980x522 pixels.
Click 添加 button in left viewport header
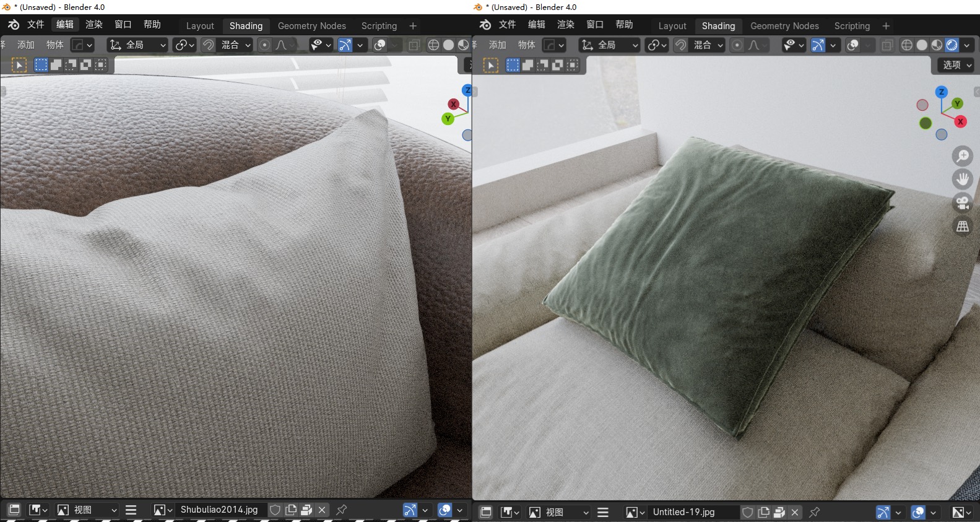(x=26, y=45)
